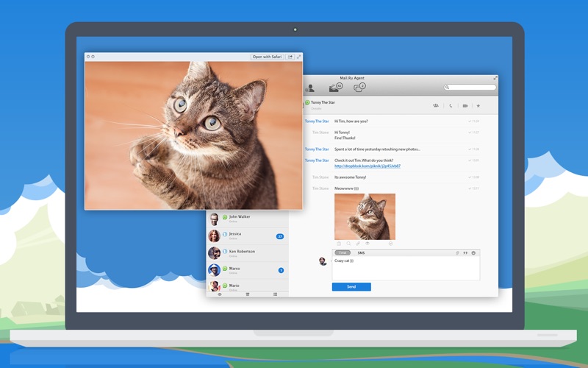Click the share icon in image viewer
This screenshot has width=588, height=368.
click(x=290, y=57)
